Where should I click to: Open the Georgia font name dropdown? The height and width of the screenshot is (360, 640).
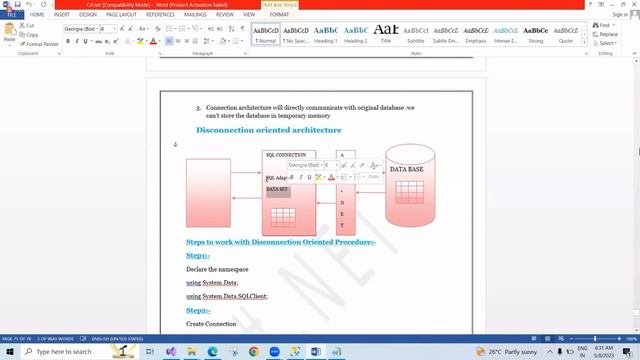point(97,29)
